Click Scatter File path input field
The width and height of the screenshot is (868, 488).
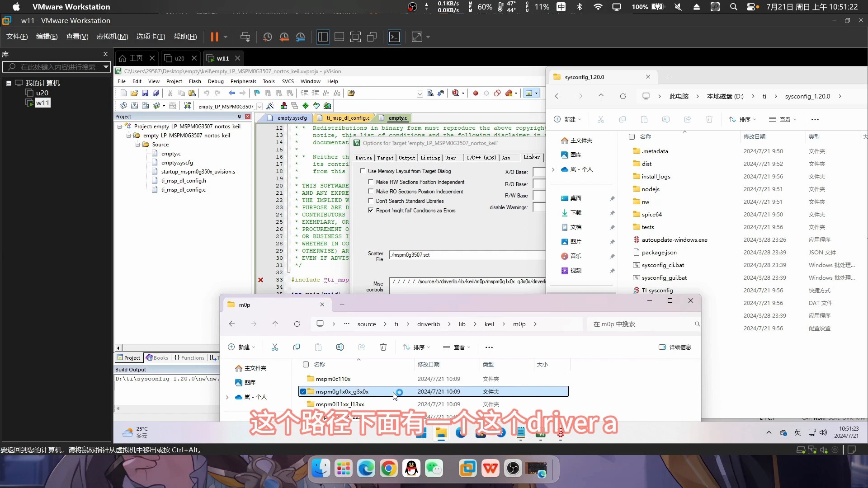[x=467, y=255]
